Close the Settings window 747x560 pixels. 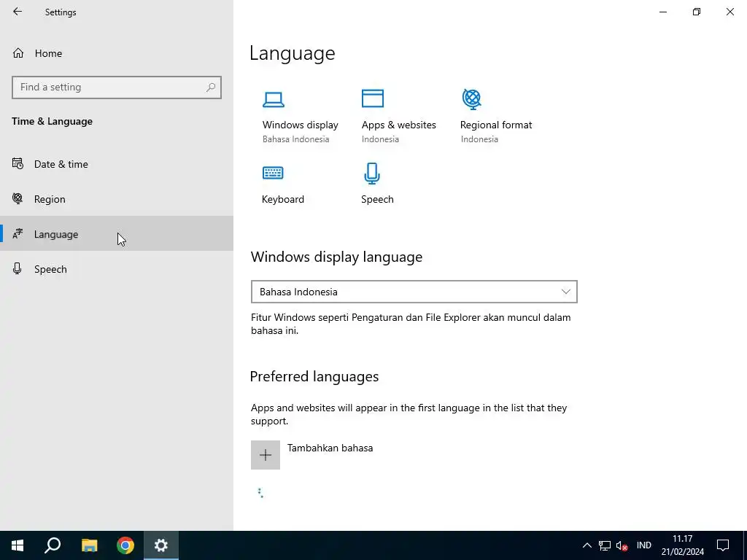pos(729,12)
